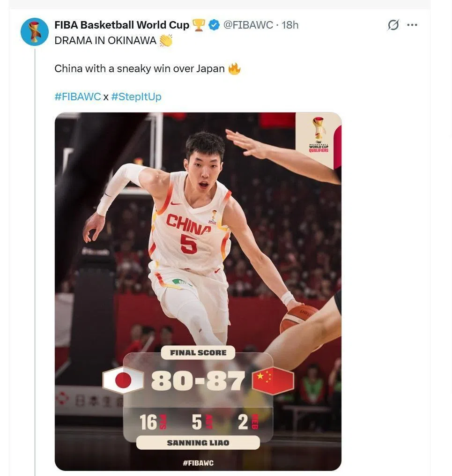
Task: Open the #StepItUp hashtag
Action: coord(136,97)
